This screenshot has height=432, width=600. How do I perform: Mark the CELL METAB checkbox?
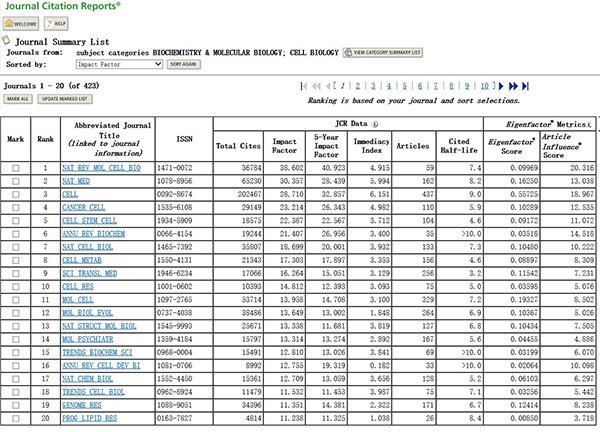point(16,260)
